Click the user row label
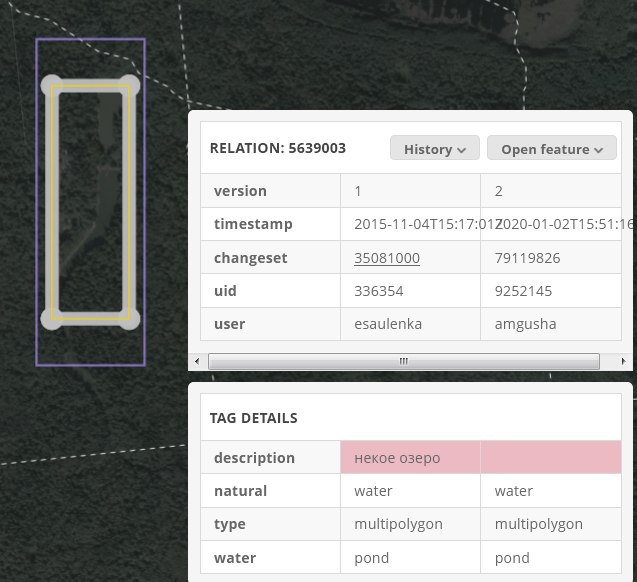637x582 pixels. coord(230,324)
